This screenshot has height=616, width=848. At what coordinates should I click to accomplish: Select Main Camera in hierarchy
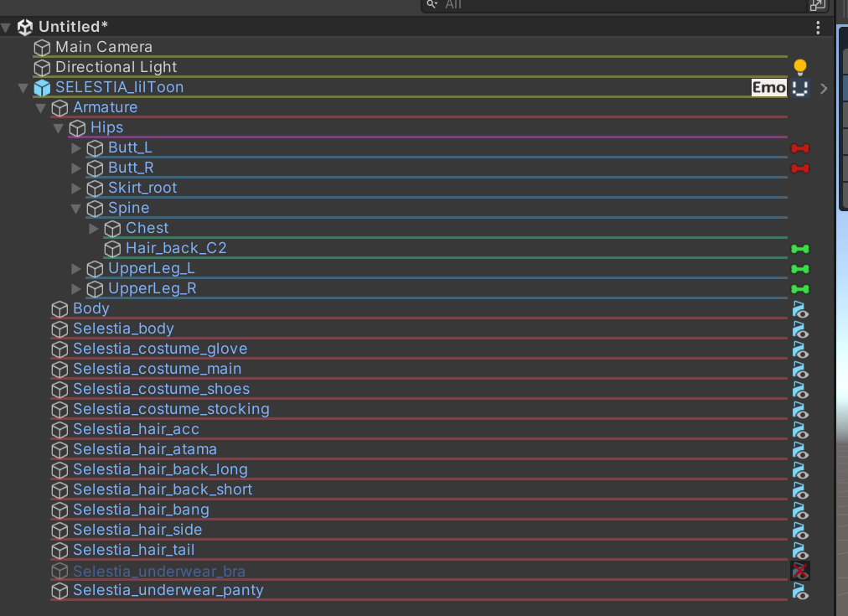[x=104, y=47]
